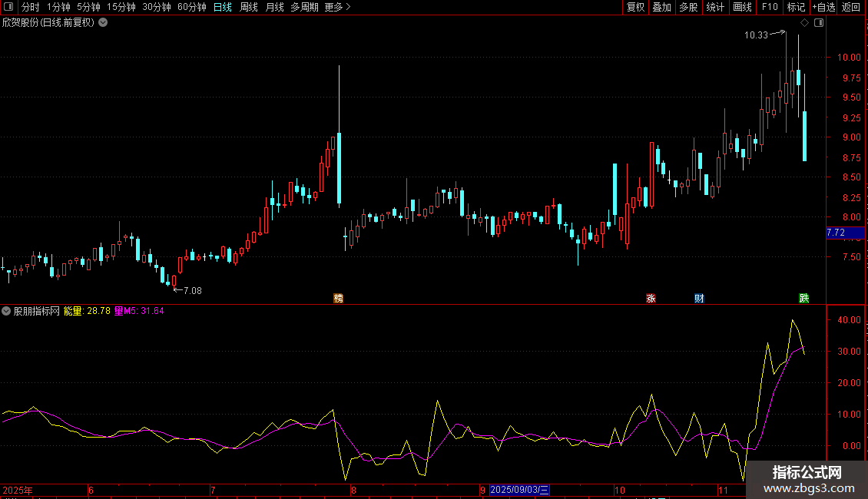Click the 返回 back button
This screenshot has width=868, height=499.
tap(851, 7)
